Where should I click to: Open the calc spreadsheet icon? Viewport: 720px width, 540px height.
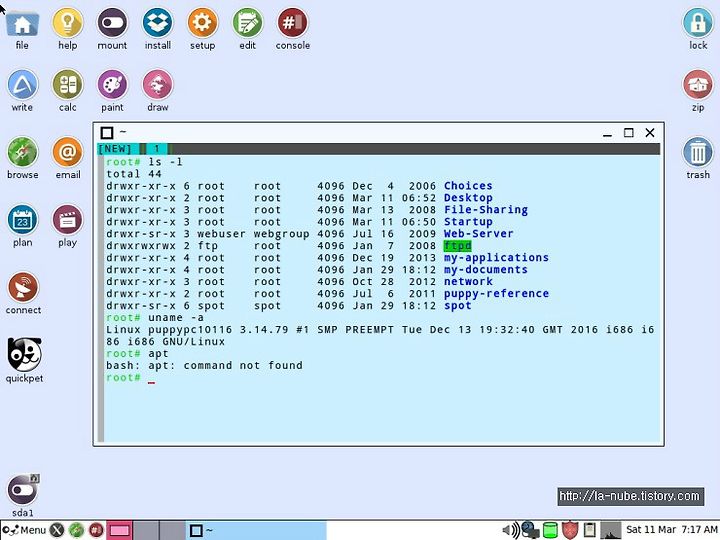(68, 85)
